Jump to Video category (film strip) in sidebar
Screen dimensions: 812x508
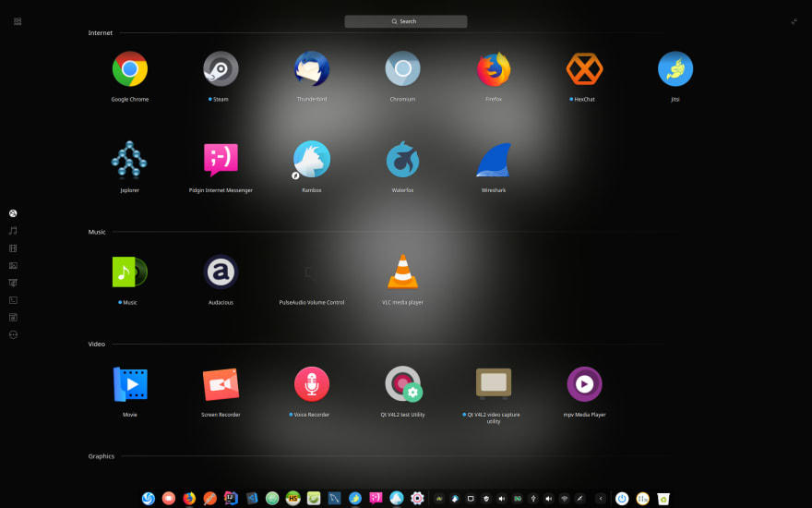(x=13, y=248)
